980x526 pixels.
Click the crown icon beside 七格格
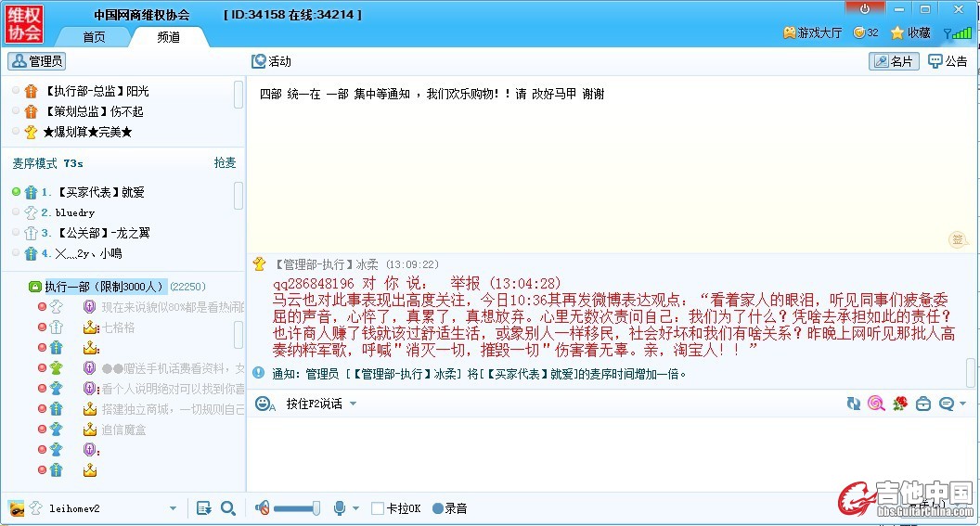pos(91,327)
